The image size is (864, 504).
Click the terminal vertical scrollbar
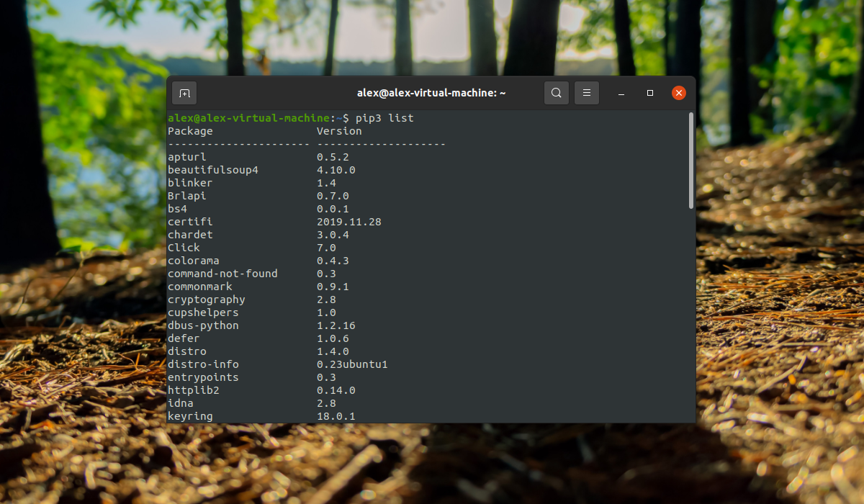tap(691, 161)
